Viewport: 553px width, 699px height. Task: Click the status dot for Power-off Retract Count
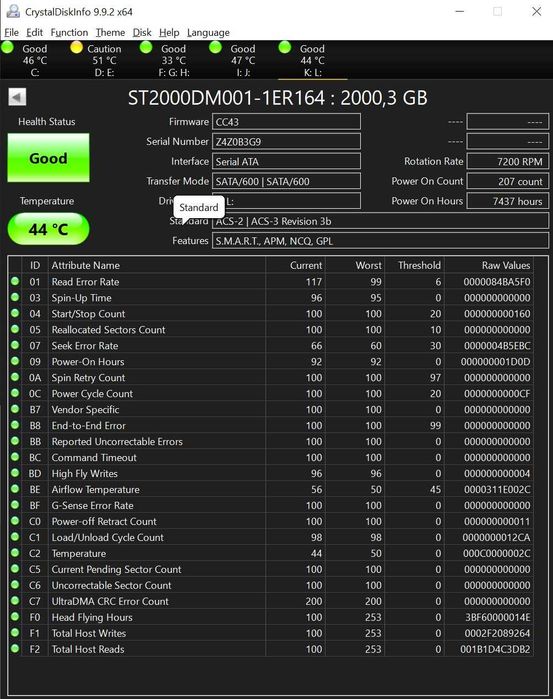pos(15,521)
